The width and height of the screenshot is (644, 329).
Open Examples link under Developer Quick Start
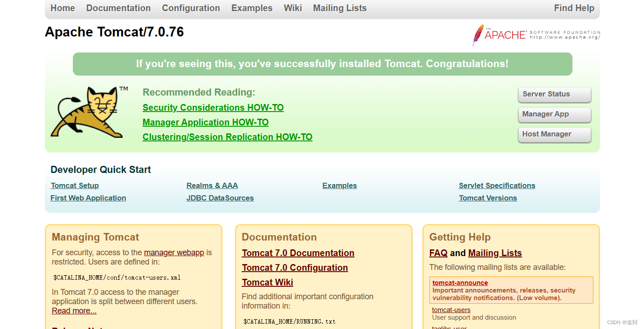(340, 185)
